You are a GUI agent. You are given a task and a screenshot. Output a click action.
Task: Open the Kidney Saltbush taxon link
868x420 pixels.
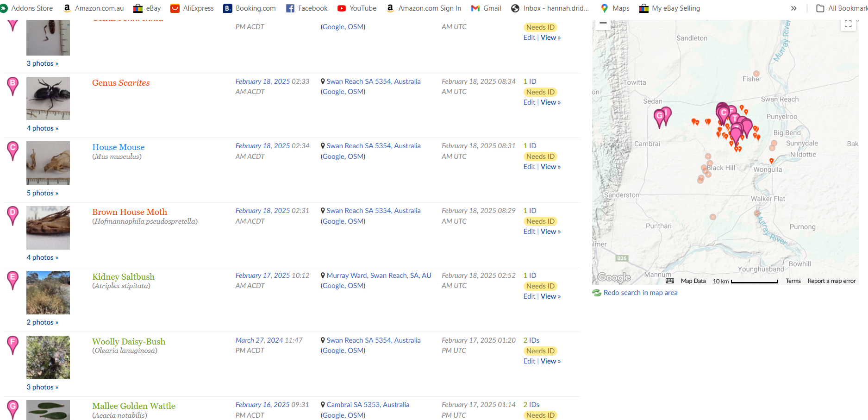[x=124, y=277]
